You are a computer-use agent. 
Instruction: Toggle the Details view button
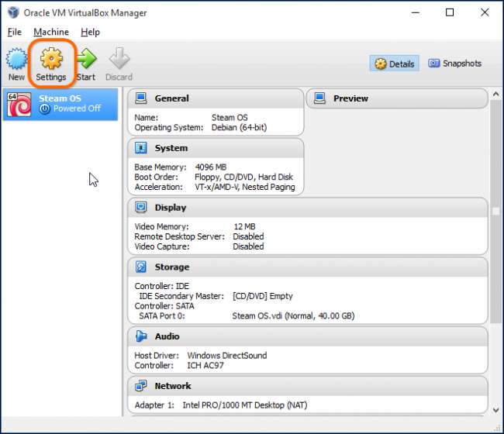point(394,64)
